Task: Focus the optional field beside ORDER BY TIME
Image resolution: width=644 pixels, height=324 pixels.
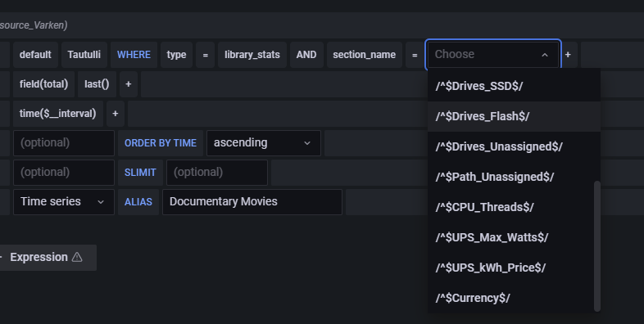Action: [64, 143]
